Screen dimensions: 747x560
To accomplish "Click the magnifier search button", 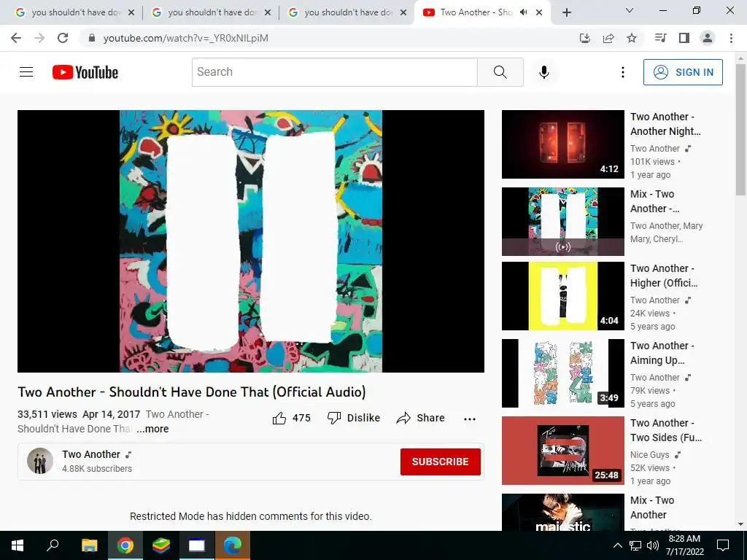I will point(500,72).
